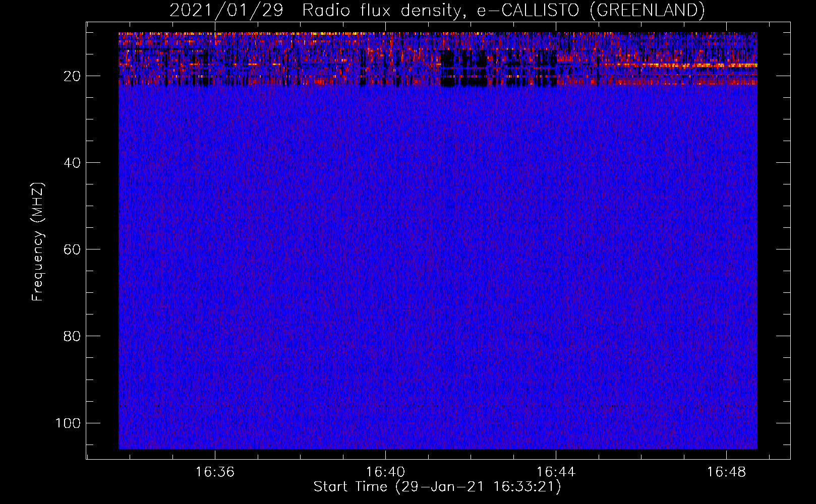Click the 'Frequency (MHZ)' y-axis label
Screen dimensions: 816x504
(38, 242)
